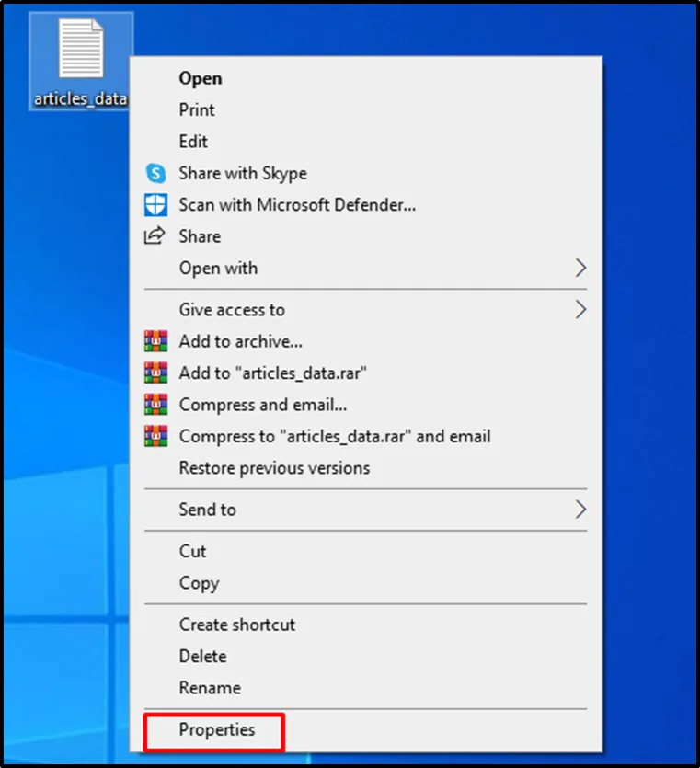Expand the Send to submenu arrow
700x768 pixels.
(580, 509)
